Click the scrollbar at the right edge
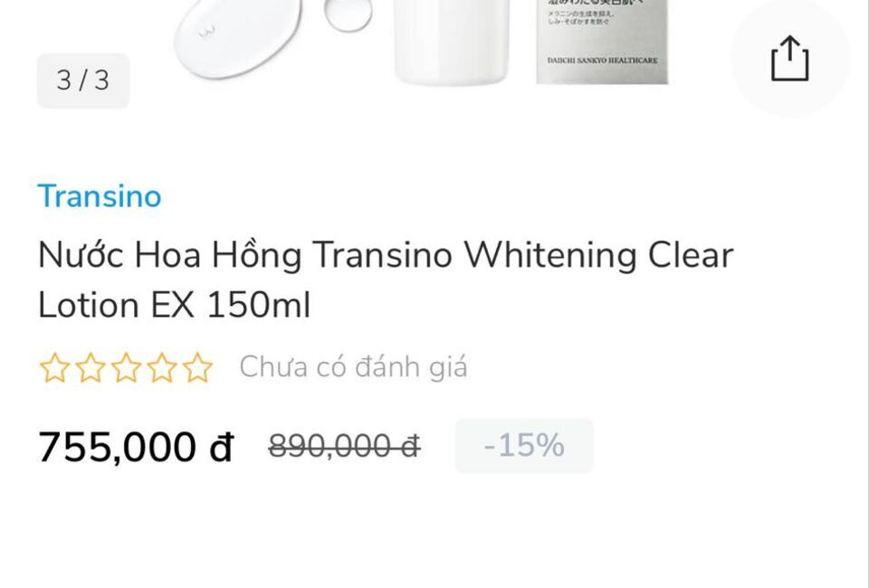Viewport: 869px width, 588px height. coord(867,294)
